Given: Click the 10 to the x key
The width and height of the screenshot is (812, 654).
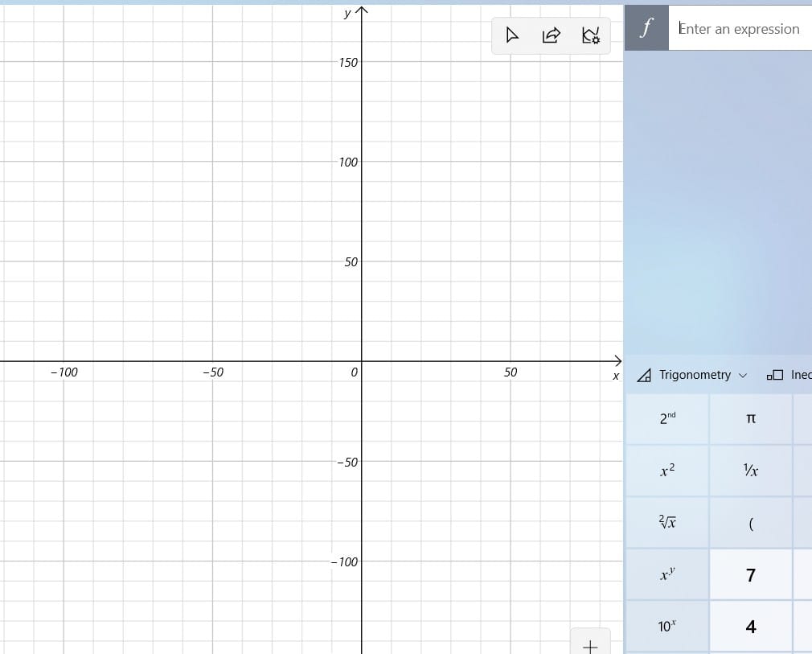Looking at the screenshot, I should (667, 626).
